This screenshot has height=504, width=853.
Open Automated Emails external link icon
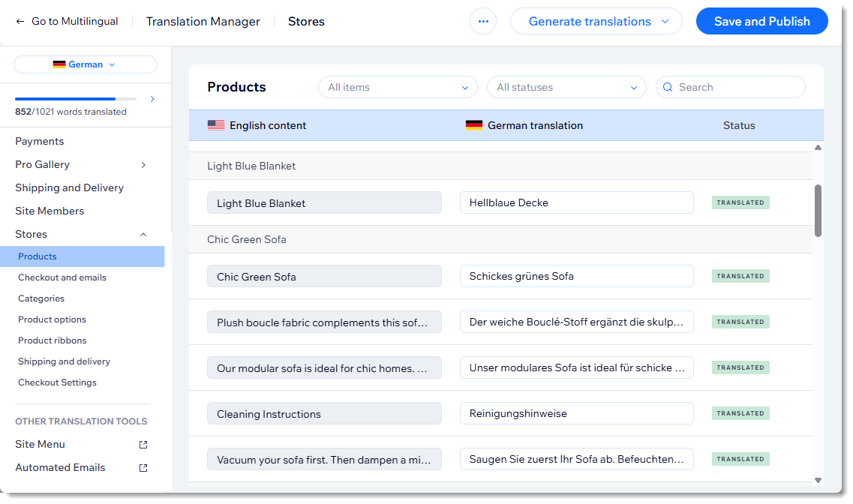pyautogui.click(x=143, y=467)
